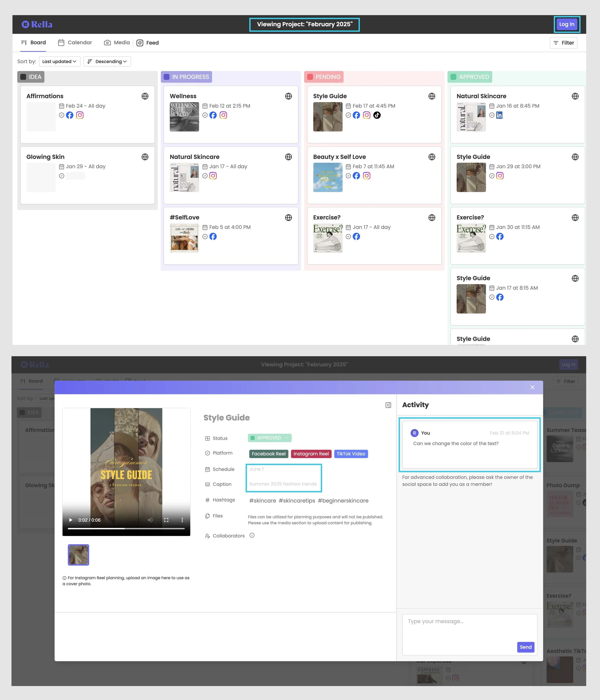
Task: Click the Collaborators info icon
Action: tap(252, 536)
